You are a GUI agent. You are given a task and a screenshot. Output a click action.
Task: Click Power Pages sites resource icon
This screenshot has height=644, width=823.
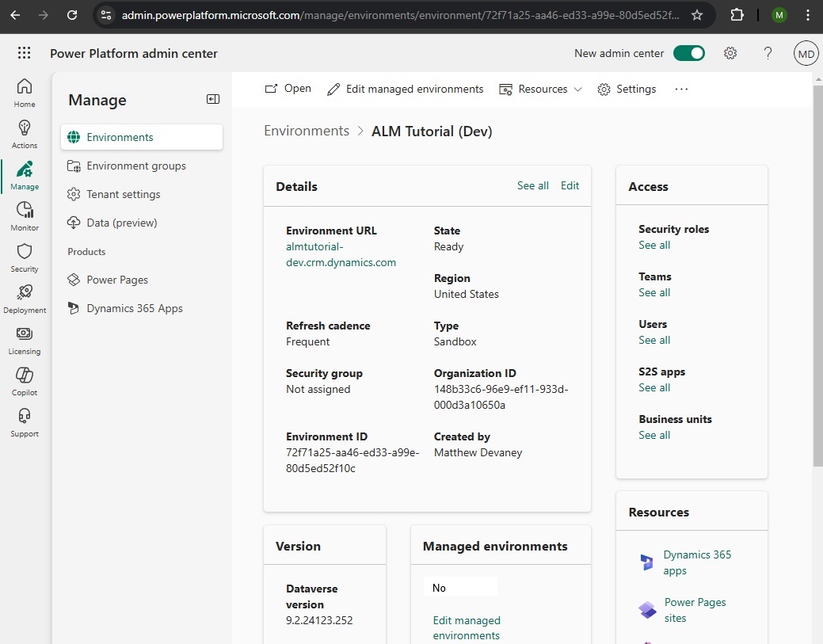tap(647, 610)
